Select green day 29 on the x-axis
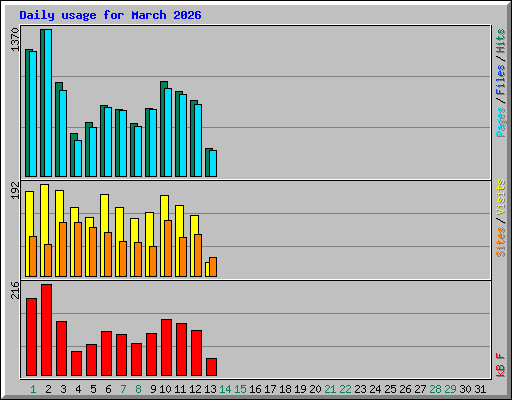Image resolution: width=512 pixels, height=400 pixels. click(x=450, y=389)
